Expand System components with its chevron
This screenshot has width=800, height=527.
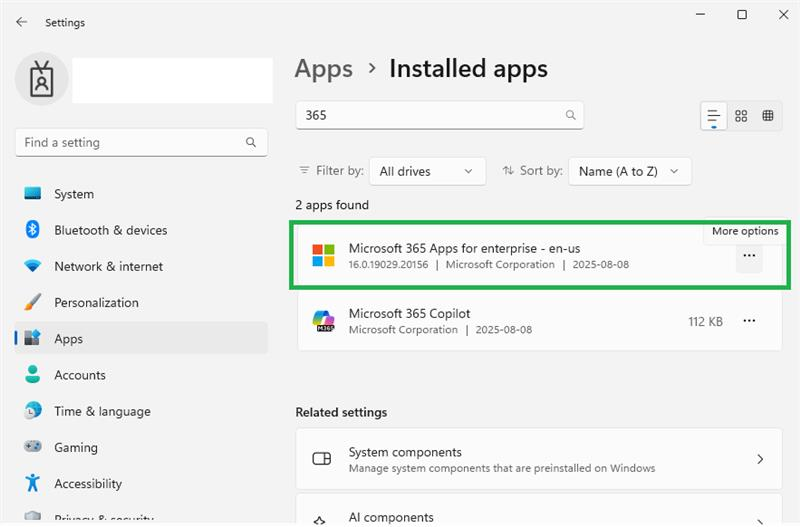[x=760, y=459]
